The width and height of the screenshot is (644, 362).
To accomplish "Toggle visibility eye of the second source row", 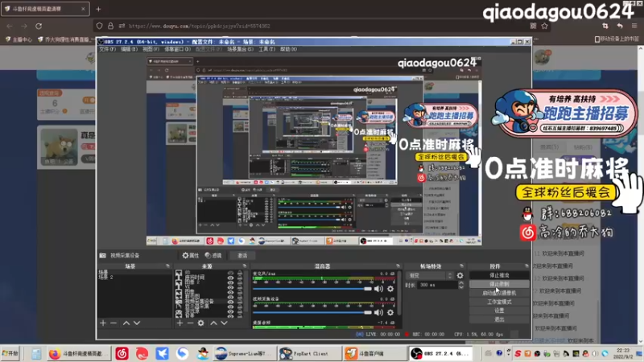I will (x=230, y=278).
